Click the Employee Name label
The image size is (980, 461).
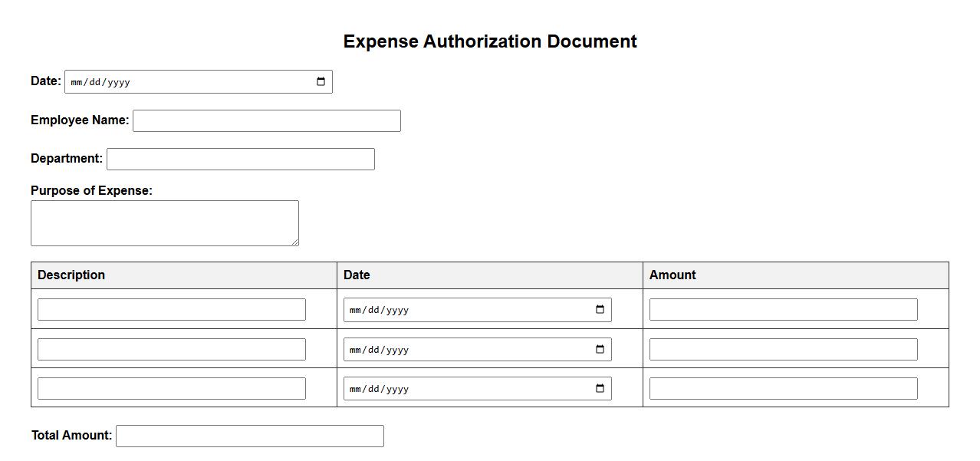80,120
